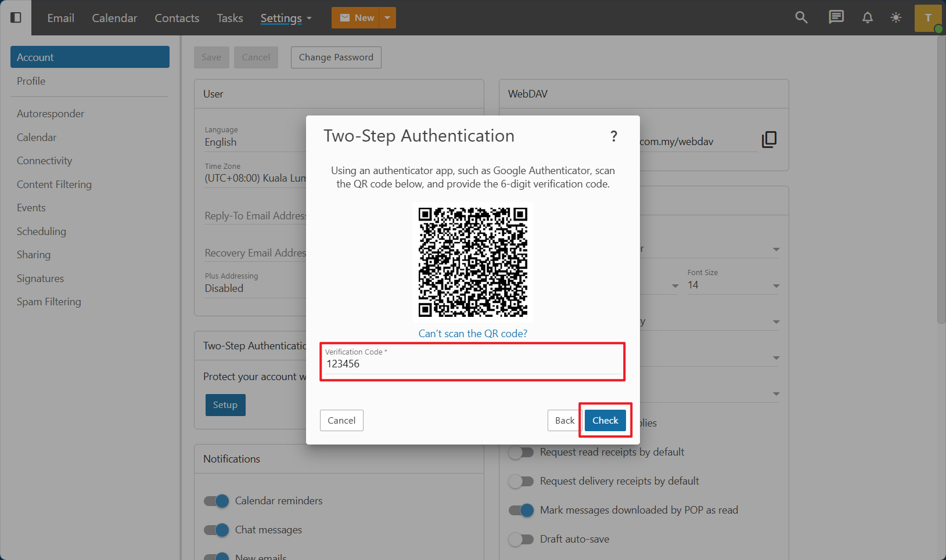
Task: Open the Calendar tab in top bar
Action: [114, 18]
